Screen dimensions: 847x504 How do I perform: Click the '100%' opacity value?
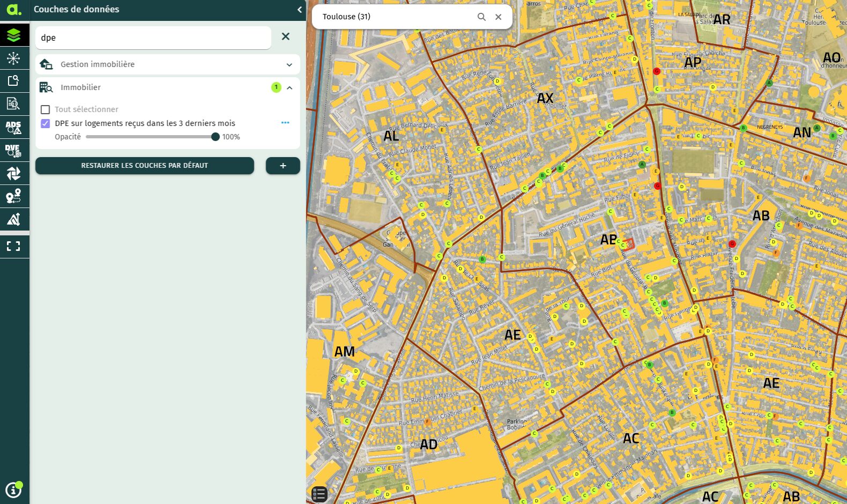click(x=231, y=137)
